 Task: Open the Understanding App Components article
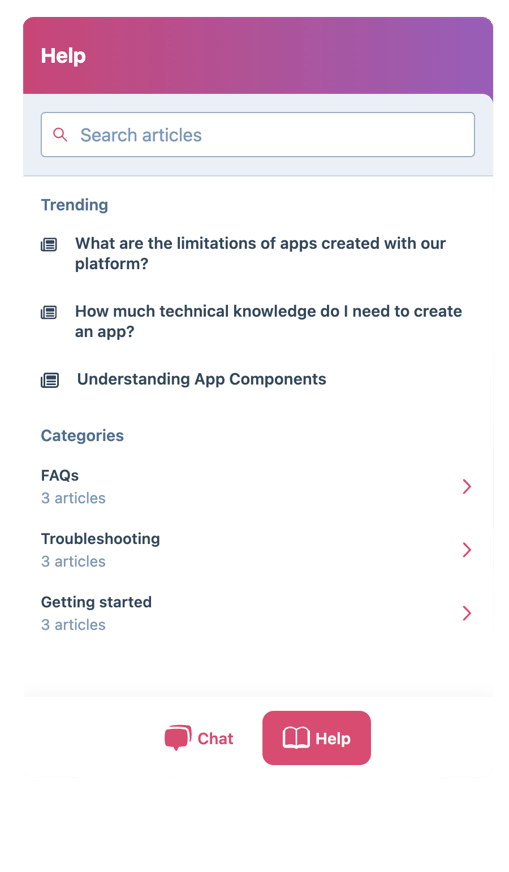pyautogui.click(x=201, y=379)
